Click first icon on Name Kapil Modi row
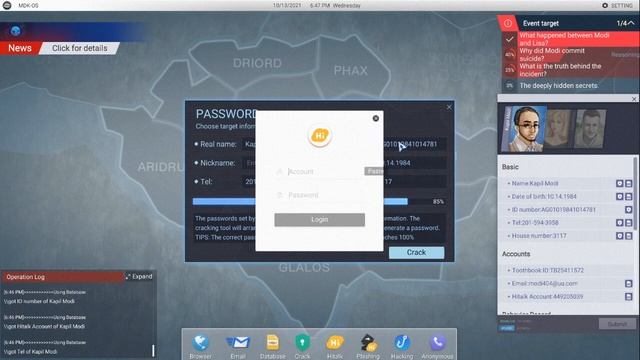The height and width of the screenshot is (360, 640). pyautogui.click(x=620, y=184)
